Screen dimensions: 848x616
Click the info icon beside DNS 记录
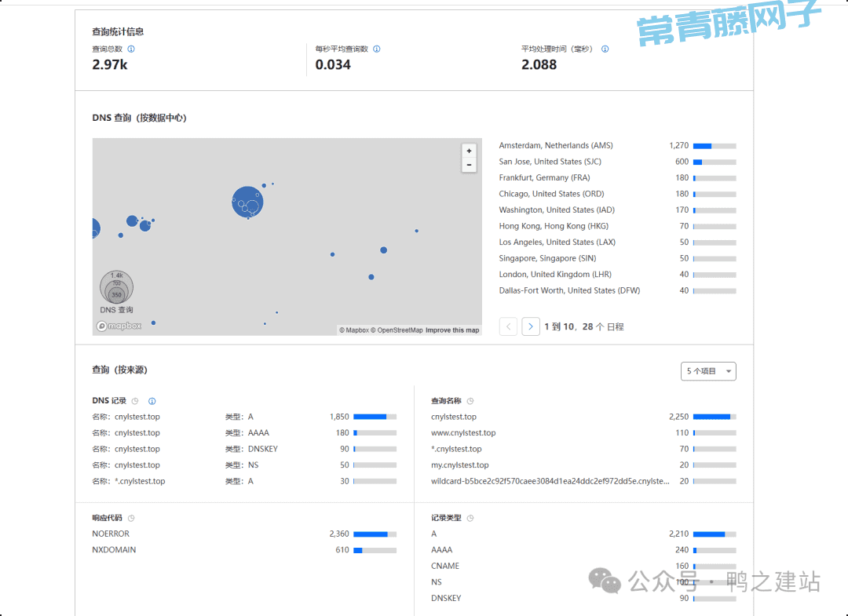pyautogui.click(x=152, y=401)
